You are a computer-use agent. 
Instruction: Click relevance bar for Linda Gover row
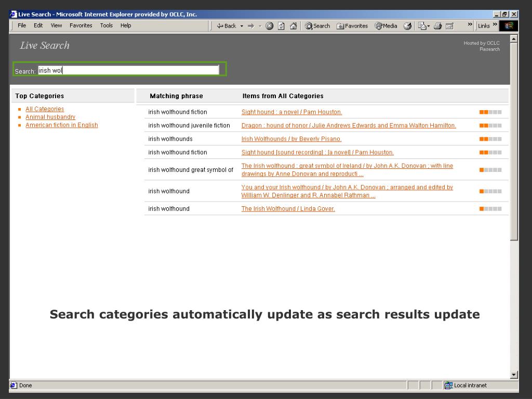click(490, 209)
